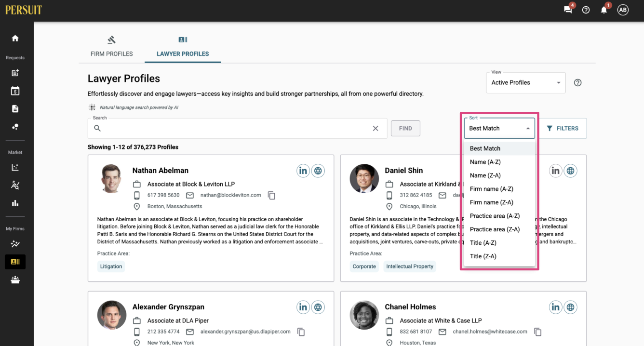Viewport: 644px width, 346px height.
Task: Click phone number 212 335 4774
Action: [x=163, y=332]
